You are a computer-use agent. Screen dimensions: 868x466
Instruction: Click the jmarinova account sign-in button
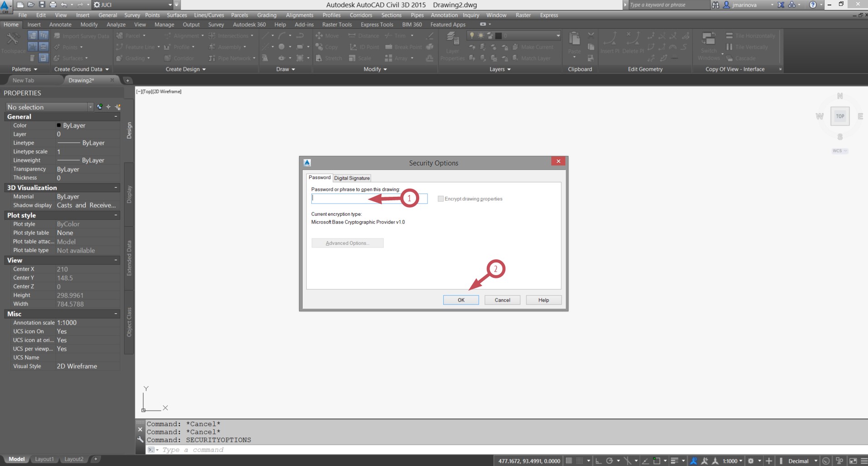pos(744,5)
